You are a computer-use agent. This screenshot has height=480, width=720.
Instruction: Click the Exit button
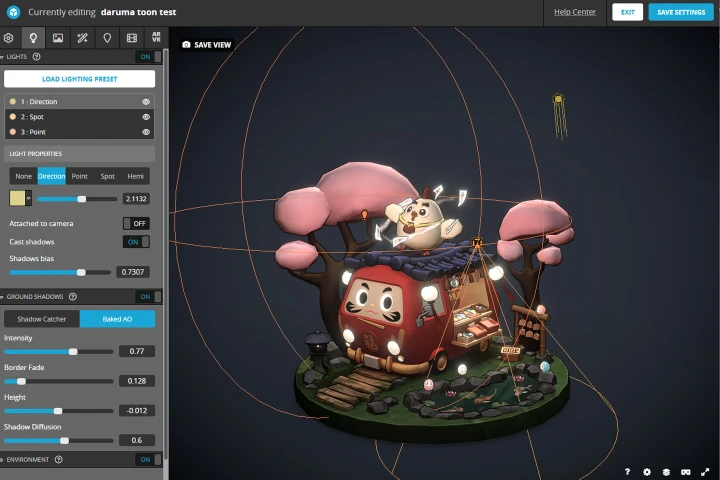pyautogui.click(x=628, y=12)
